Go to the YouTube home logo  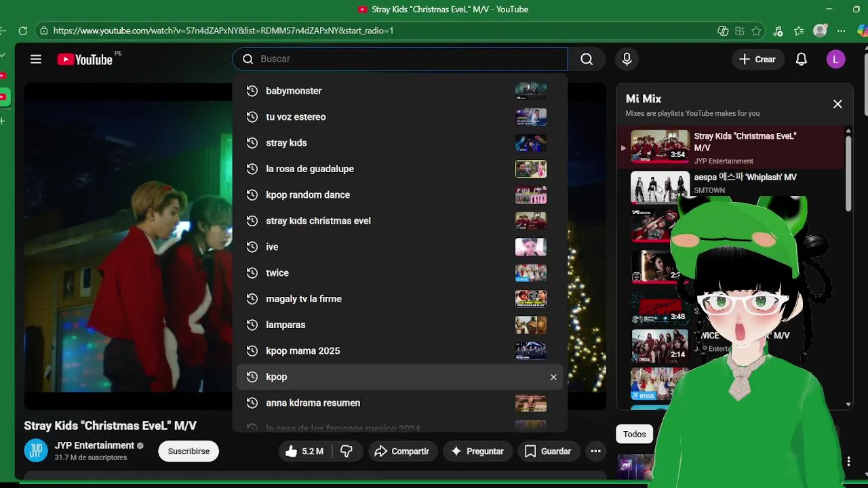(x=85, y=60)
